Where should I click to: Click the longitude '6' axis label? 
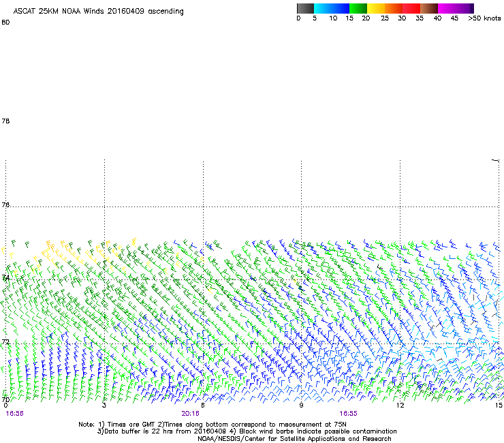click(203, 405)
